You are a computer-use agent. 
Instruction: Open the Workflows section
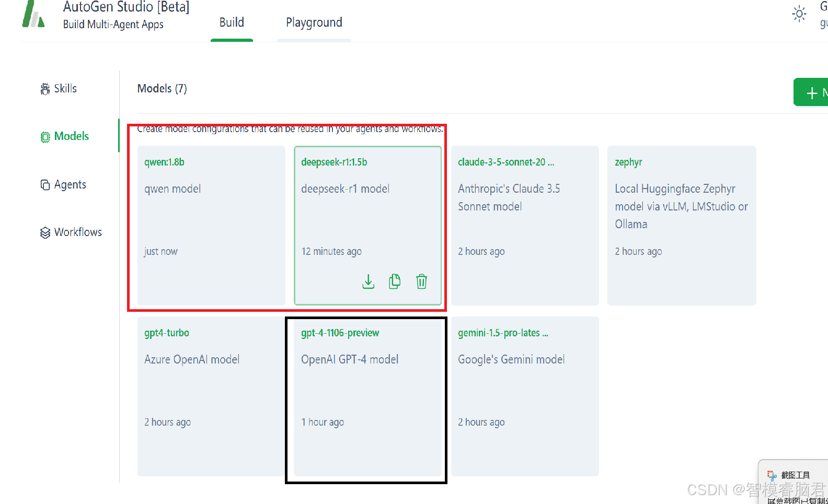coord(78,232)
